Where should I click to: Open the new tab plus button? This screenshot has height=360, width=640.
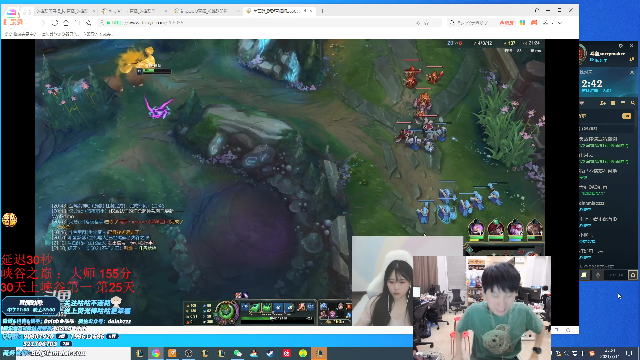322,11
